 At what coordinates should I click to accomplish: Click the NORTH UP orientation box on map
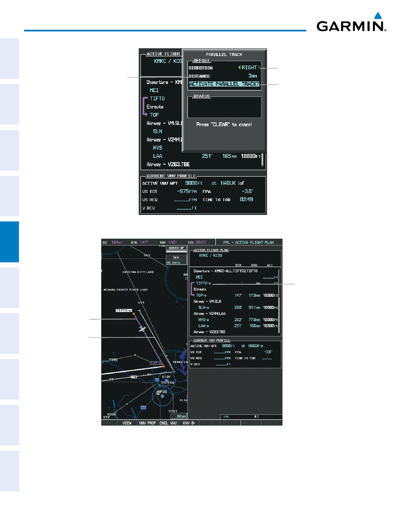point(177,248)
